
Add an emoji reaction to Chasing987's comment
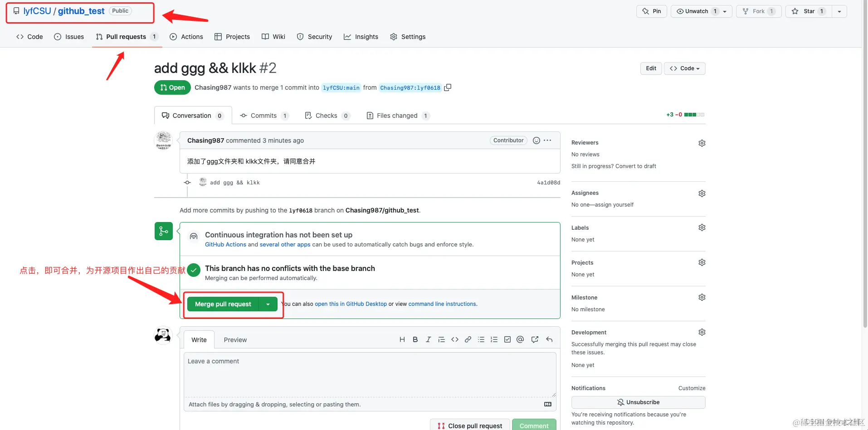(x=536, y=140)
